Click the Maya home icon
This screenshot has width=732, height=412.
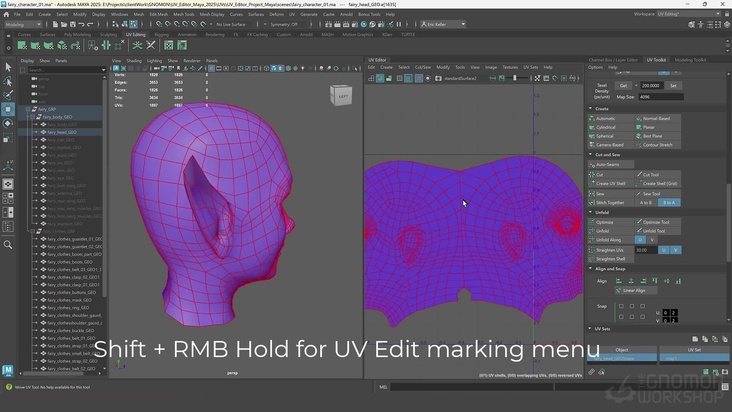point(6,14)
